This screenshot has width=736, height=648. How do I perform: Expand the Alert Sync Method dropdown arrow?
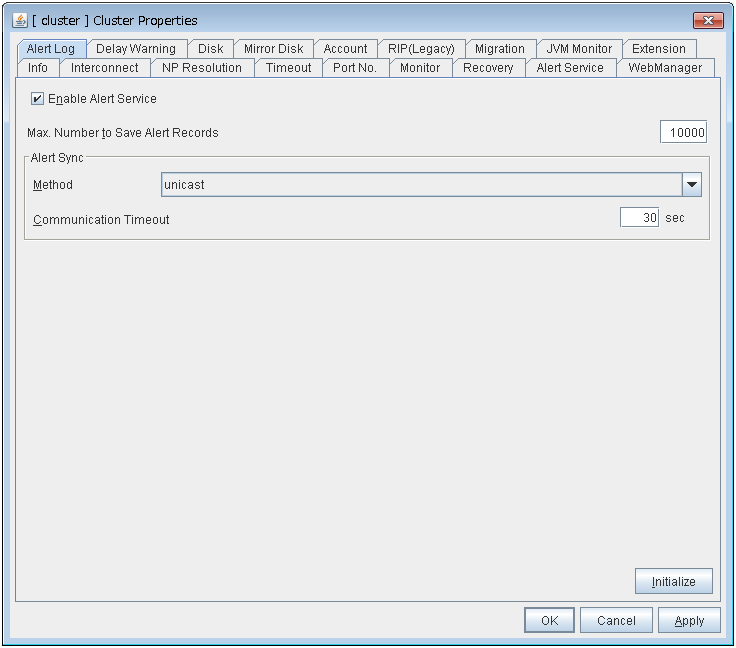(692, 185)
